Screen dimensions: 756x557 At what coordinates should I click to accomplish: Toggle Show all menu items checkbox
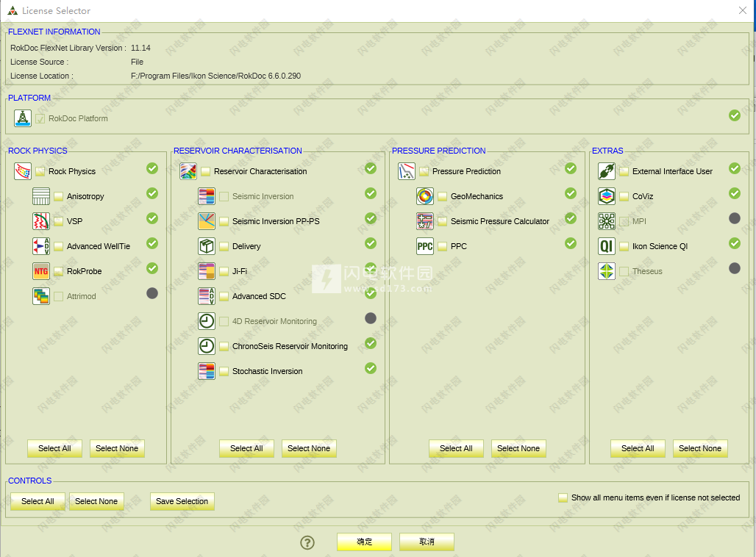click(563, 497)
